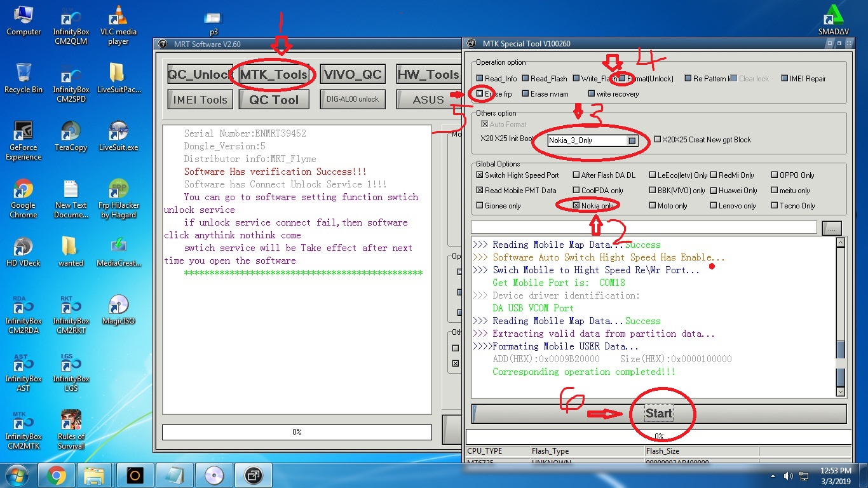The image size is (868, 488).
Task: Click the Start button in MTK Special Tool
Action: [x=659, y=414]
